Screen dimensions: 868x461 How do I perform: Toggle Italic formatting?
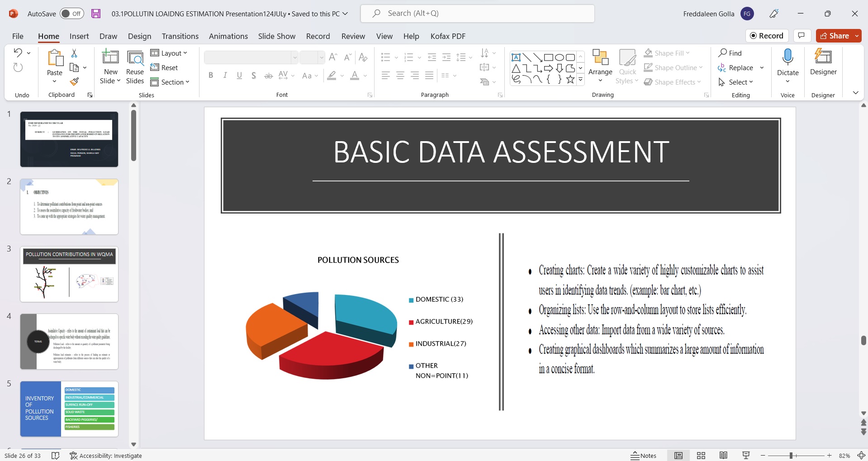tap(225, 76)
